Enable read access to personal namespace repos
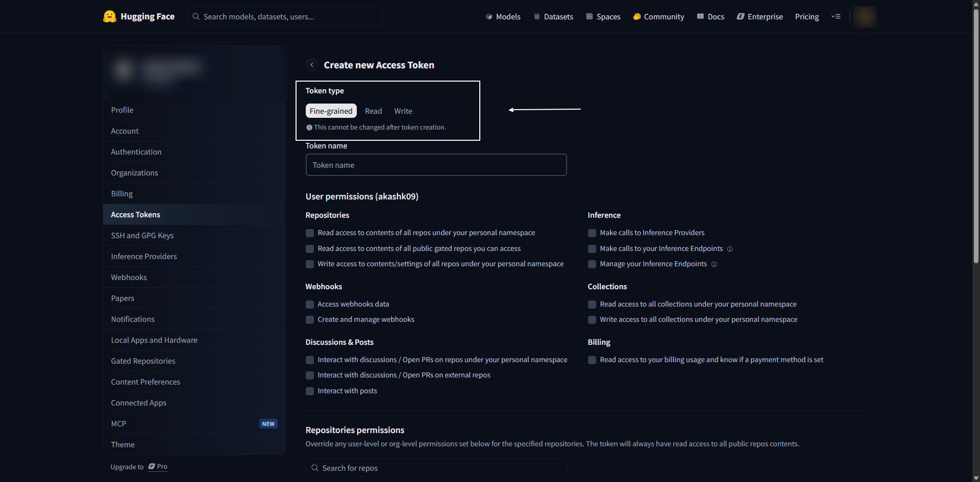The image size is (980, 482). click(x=310, y=233)
